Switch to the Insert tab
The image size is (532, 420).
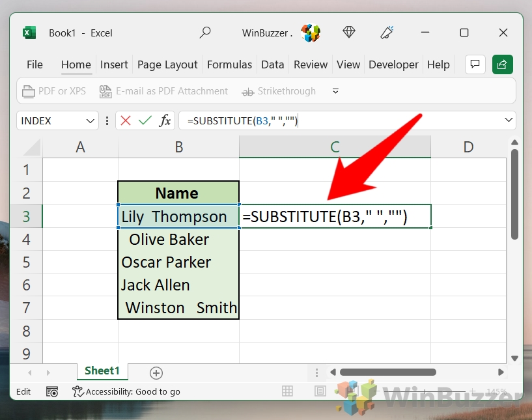click(114, 64)
